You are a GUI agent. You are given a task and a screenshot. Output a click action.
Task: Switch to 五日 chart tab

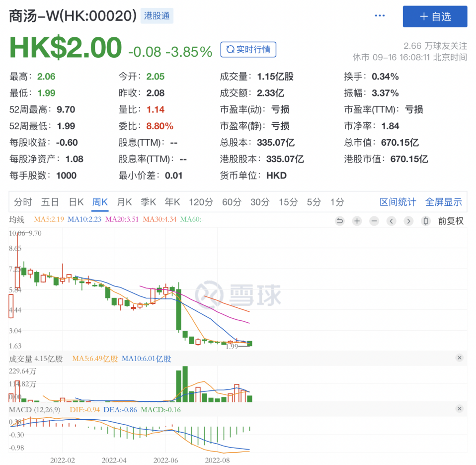pos(50,202)
